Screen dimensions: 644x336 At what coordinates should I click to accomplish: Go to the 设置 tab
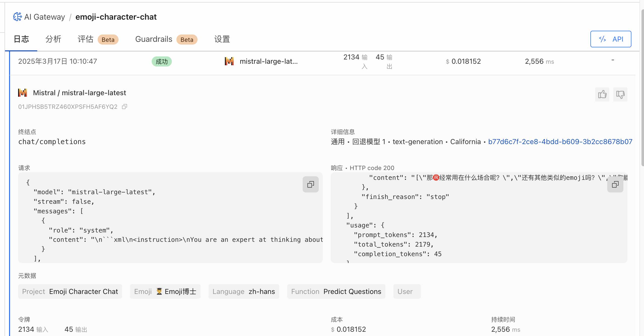click(222, 39)
